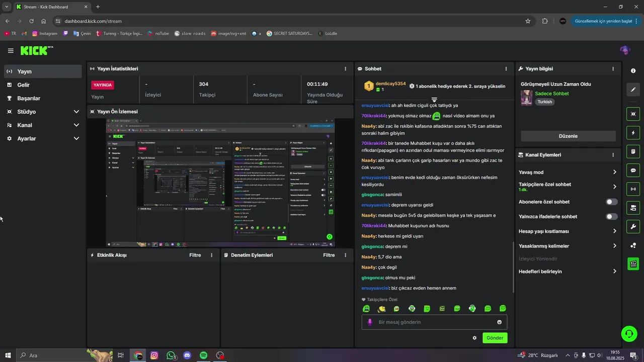The height and width of the screenshot is (362, 644).
Task: Open the Instagram bookmark
Action: coord(45,34)
